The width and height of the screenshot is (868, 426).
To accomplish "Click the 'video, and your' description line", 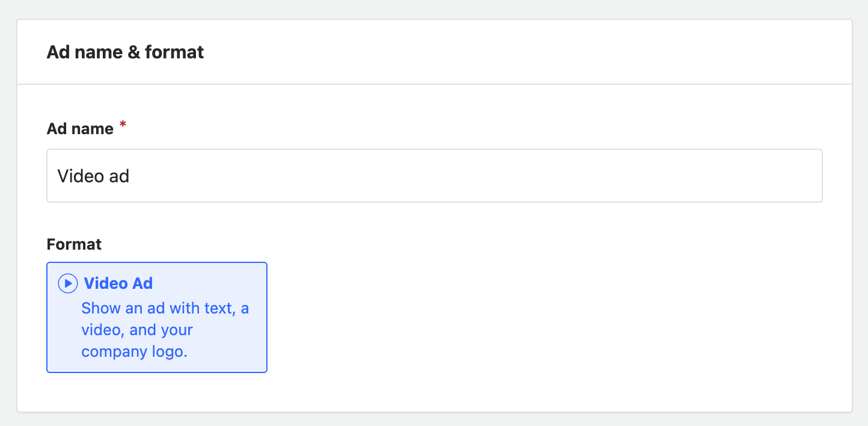I will (137, 330).
